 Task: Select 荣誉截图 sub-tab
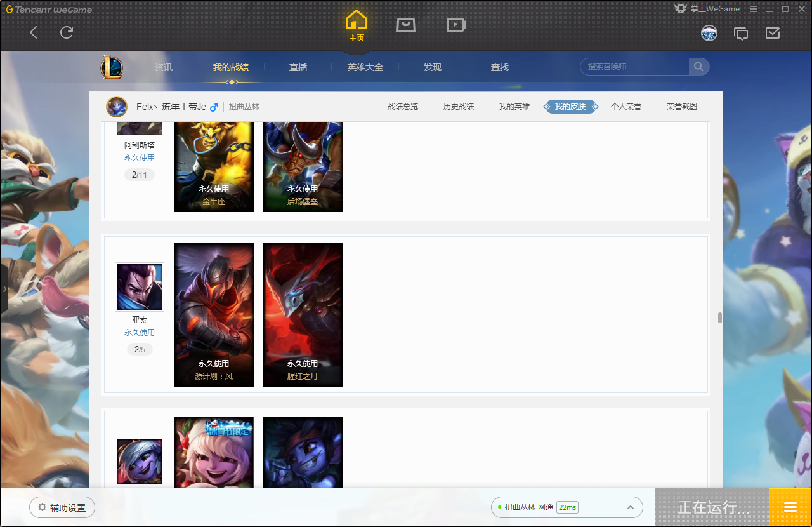coord(682,107)
